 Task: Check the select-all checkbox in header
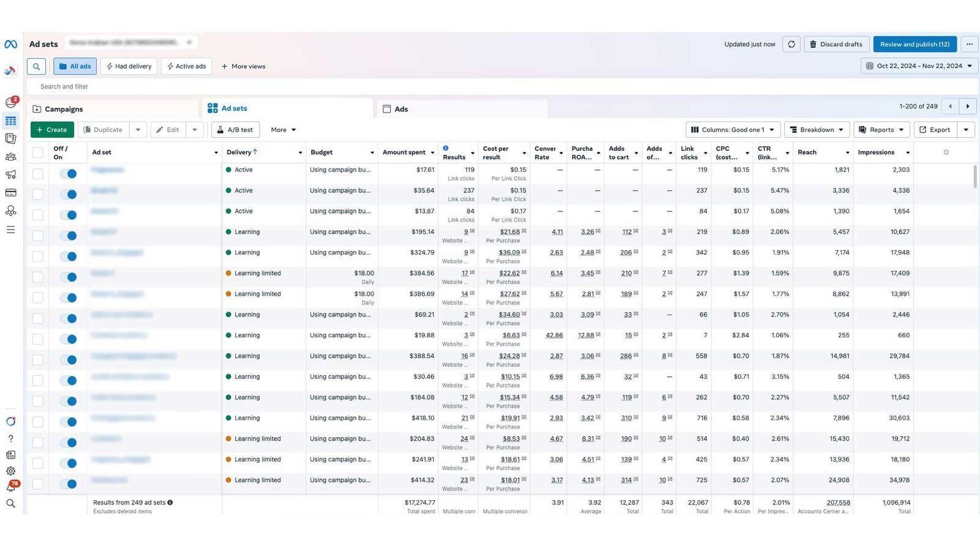coord(38,152)
